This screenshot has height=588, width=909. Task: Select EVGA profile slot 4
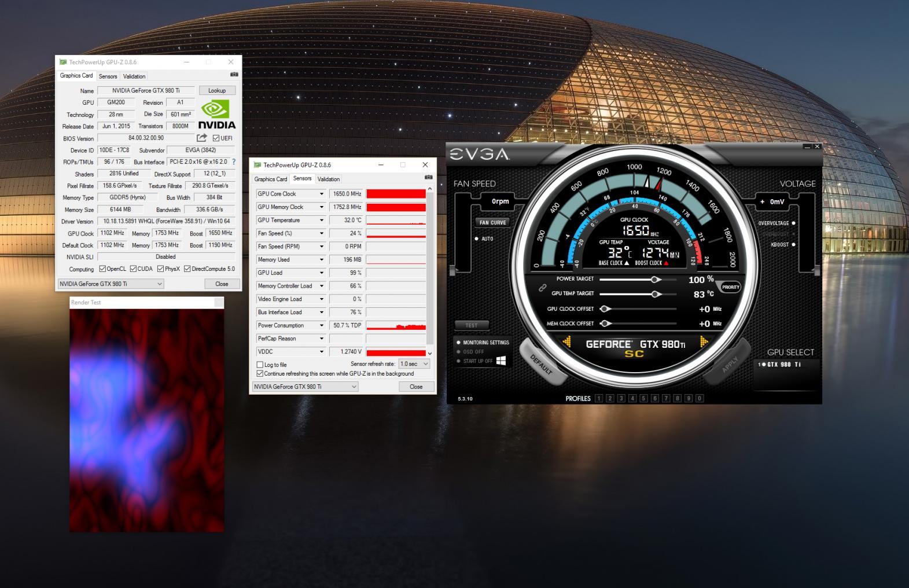coord(632,398)
